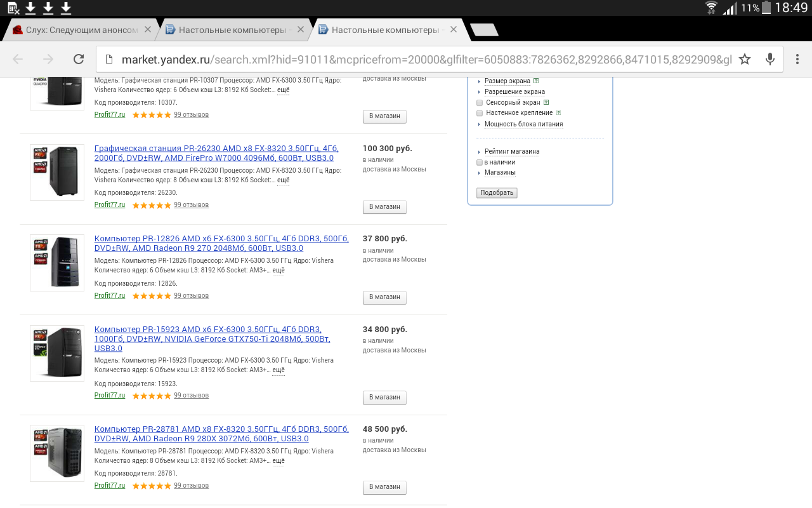This screenshot has height=508, width=812.
Task: Click help icon next to 'Сенсорный экран'
Action: 546,102
